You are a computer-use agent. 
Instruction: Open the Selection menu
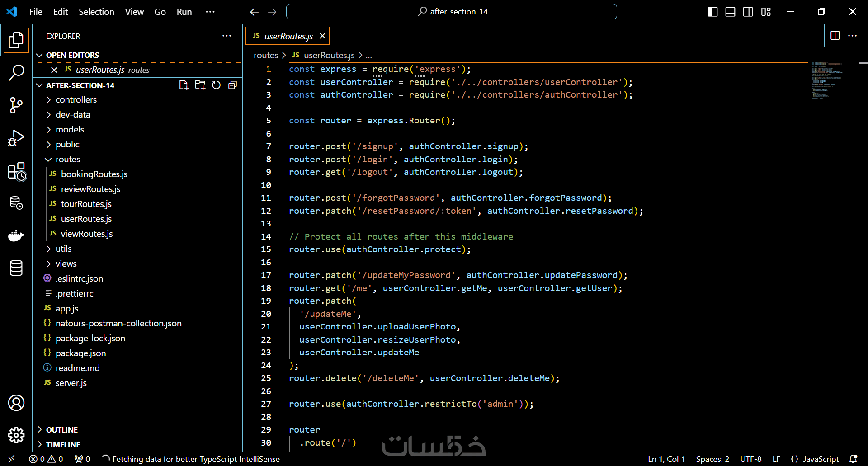[x=96, y=12]
